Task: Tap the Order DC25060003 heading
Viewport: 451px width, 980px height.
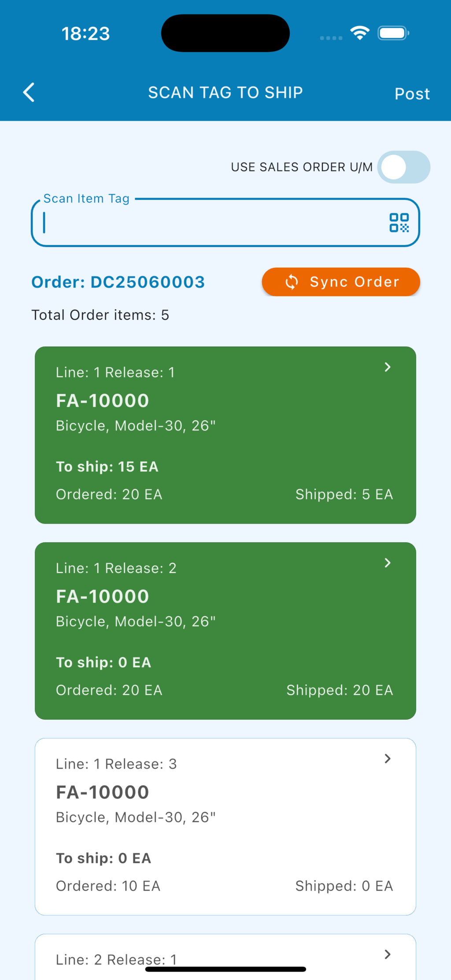Action: [118, 282]
